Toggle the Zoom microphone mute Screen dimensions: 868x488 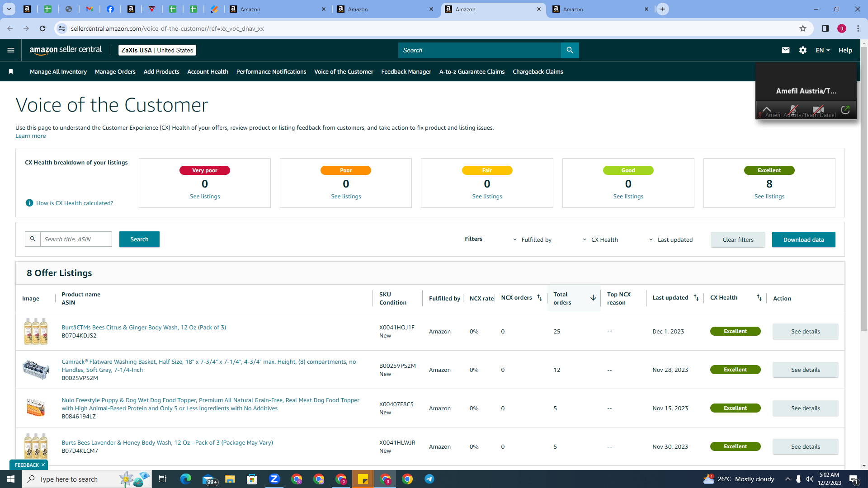click(793, 109)
